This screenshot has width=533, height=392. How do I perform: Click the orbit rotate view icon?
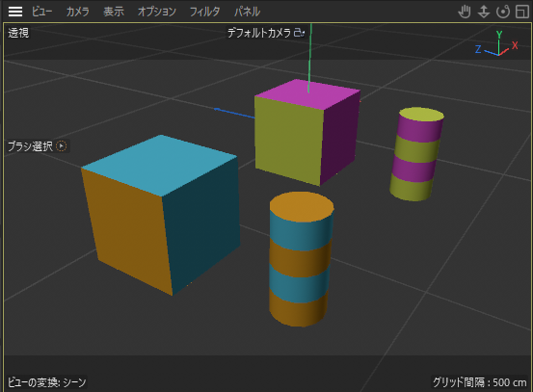coord(503,12)
